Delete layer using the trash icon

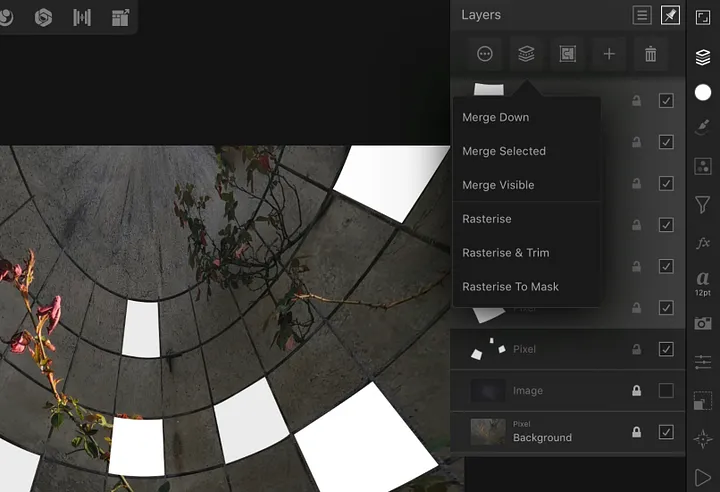coord(651,55)
